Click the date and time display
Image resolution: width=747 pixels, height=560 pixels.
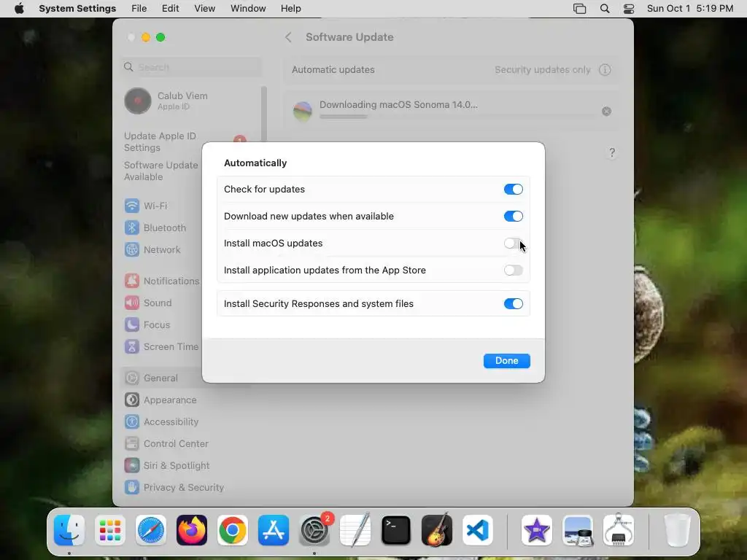pyautogui.click(x=690, y=9)
